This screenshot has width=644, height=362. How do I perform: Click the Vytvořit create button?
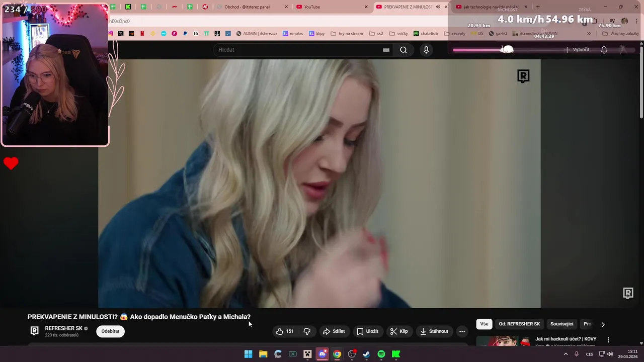pyautogui.click(x=577, y=50)
